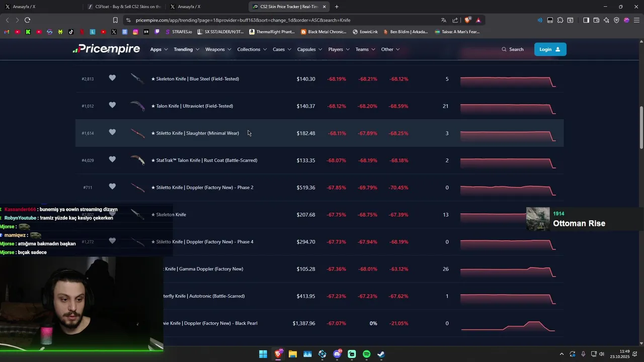Click the page vertical scrollbar
The width and height of the screenshot is (644, 362).
(641, 128)
